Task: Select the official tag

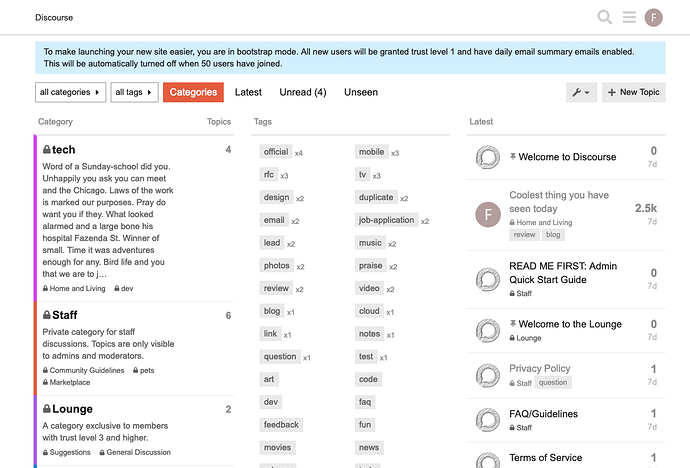Action: click(276, 152)
